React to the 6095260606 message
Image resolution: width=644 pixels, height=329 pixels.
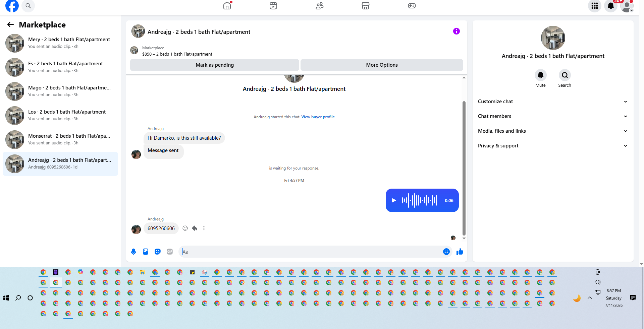tap(185, 228)
